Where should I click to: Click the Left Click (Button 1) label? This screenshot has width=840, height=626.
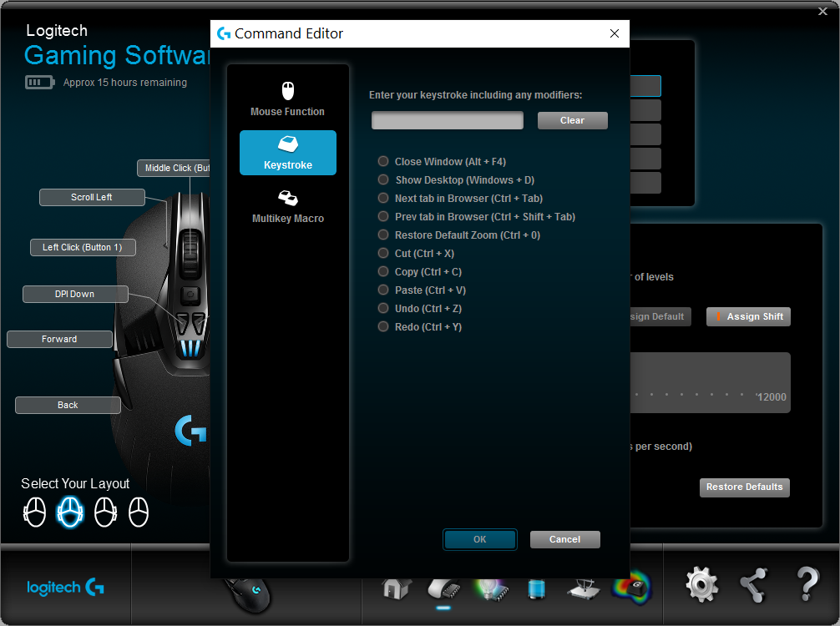click(x=83, y=247)
